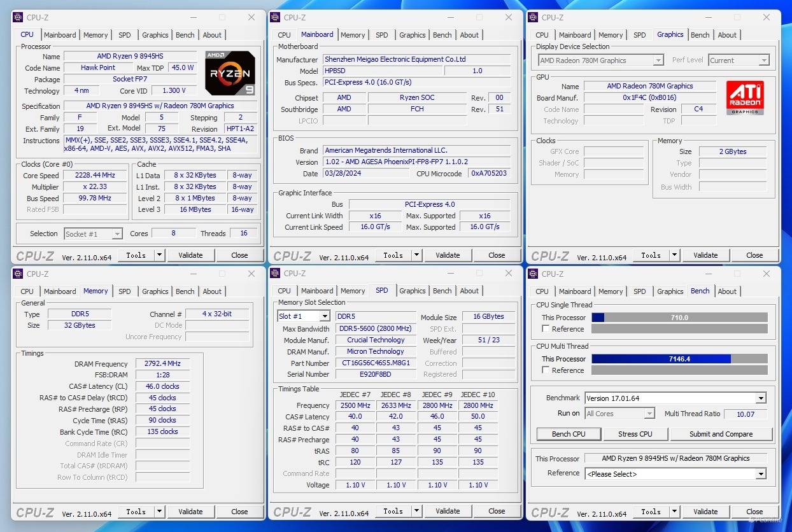Viewport: 792px width, 532px height.
Task: Click CPU-Z title bar icon of the Memory timings window
Action: [18, 274]
